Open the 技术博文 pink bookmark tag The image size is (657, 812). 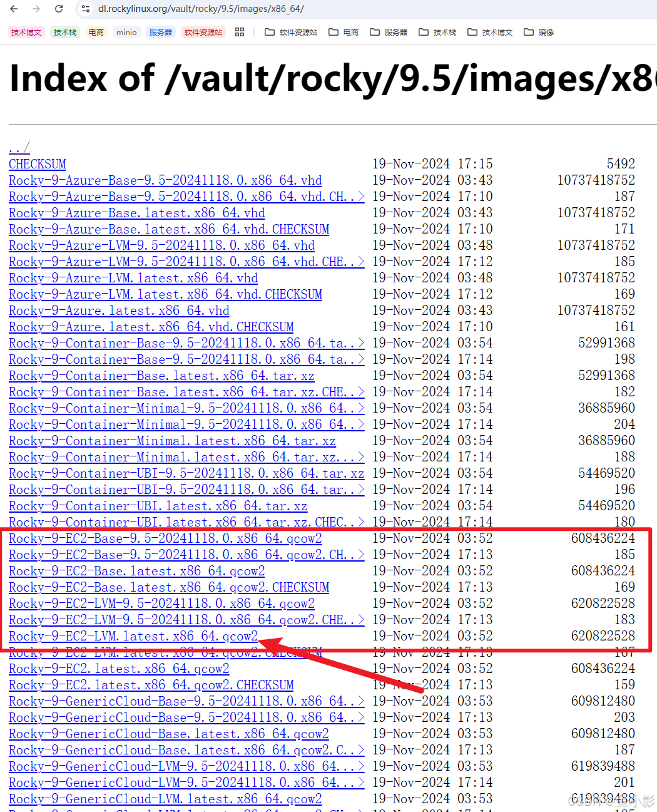[26, 32]
